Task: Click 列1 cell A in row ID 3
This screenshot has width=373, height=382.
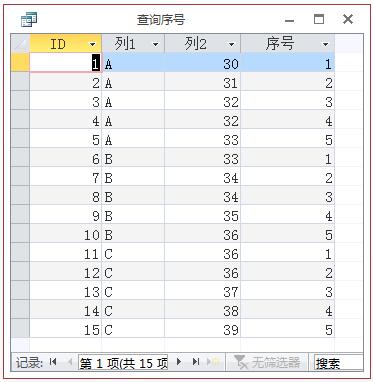Action: 133,101
